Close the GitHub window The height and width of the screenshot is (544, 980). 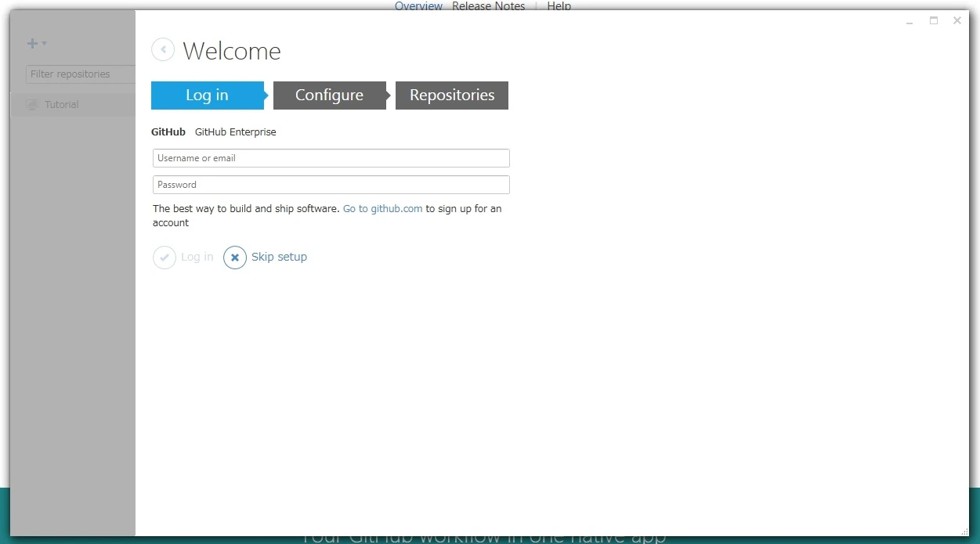[957, 21]
